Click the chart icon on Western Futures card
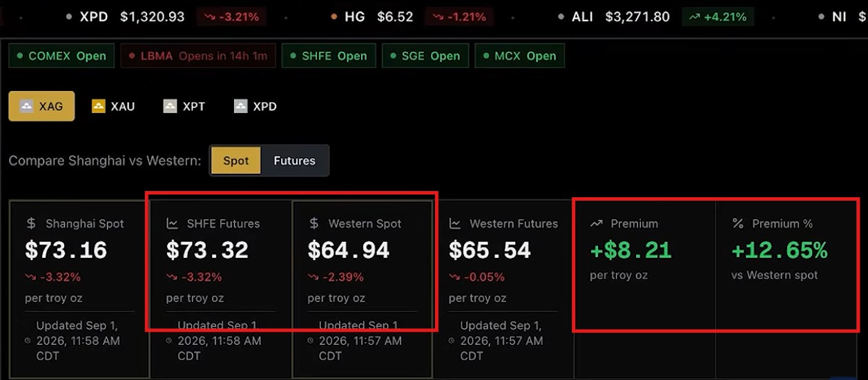Image resolution: width=868 pixels, height=380 pixels. pyautogui.click(x=455, y=223)
